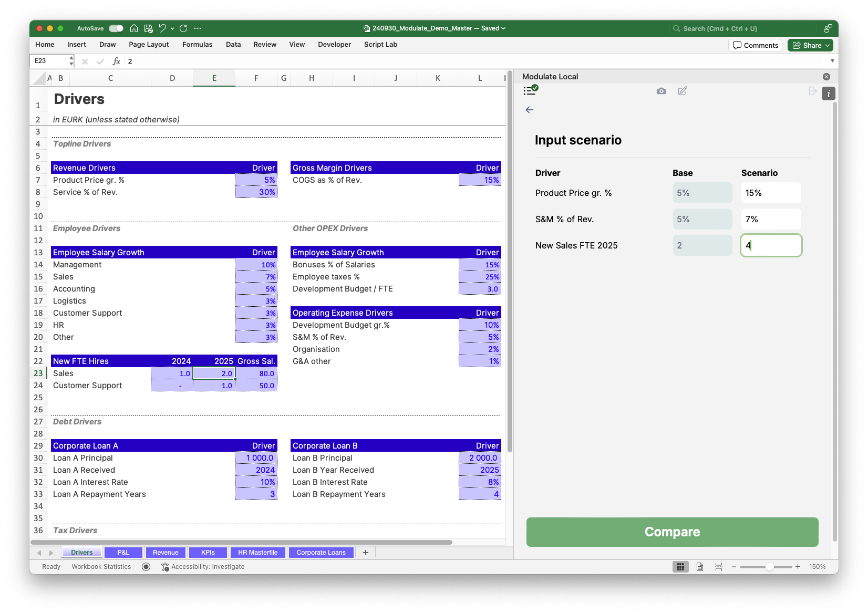868x613 pixels.
Task: Click the zoom slider handle
Action: click(769, 567)
